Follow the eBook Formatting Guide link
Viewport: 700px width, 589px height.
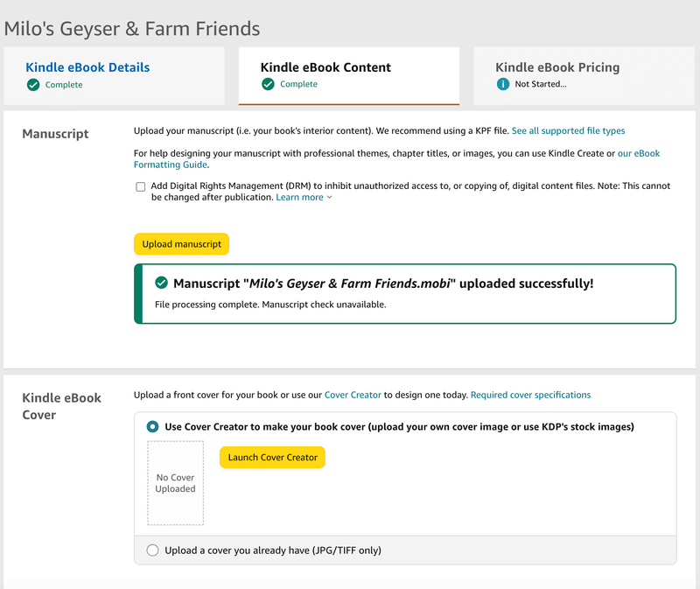pos(639,153)
